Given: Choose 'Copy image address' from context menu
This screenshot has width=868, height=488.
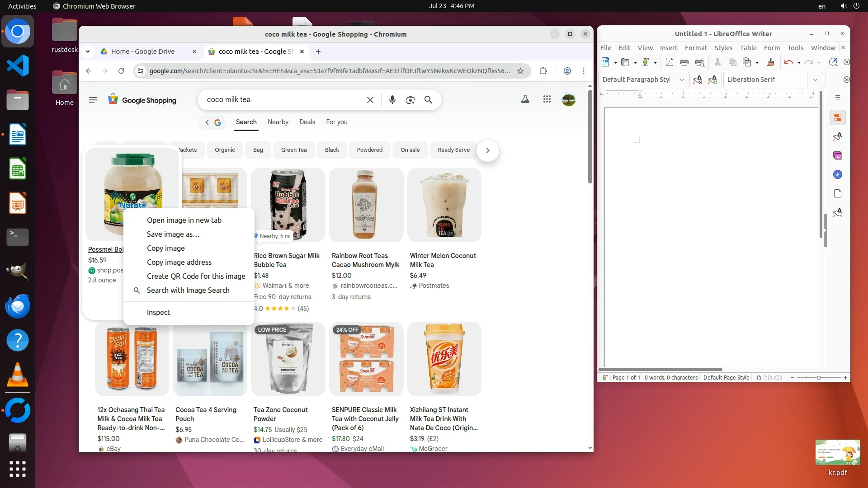Looking at the screenshot, I should tap(179, 262).
